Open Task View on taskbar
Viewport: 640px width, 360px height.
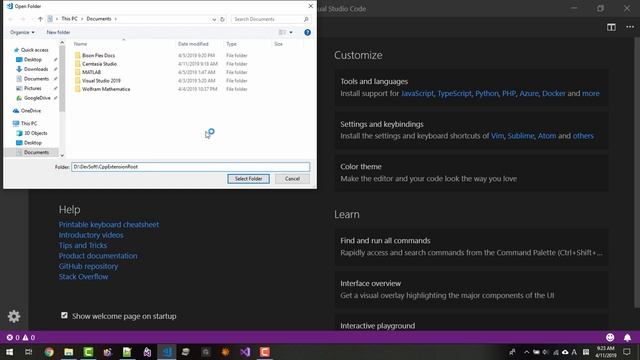pyautogui.click(x=29, y=352)
